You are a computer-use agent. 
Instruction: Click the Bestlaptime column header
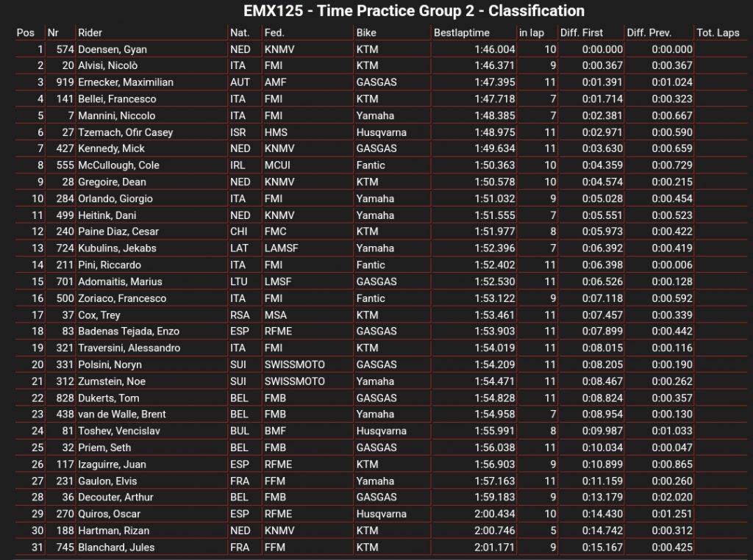click(x=461, y=33)
